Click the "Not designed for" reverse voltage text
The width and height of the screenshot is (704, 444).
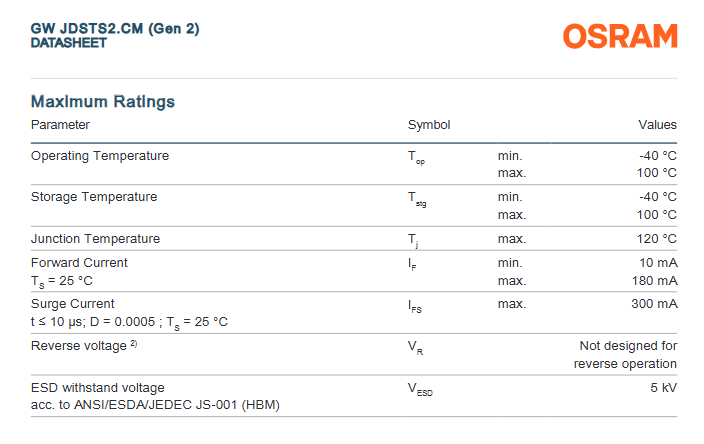click(628, 346)
